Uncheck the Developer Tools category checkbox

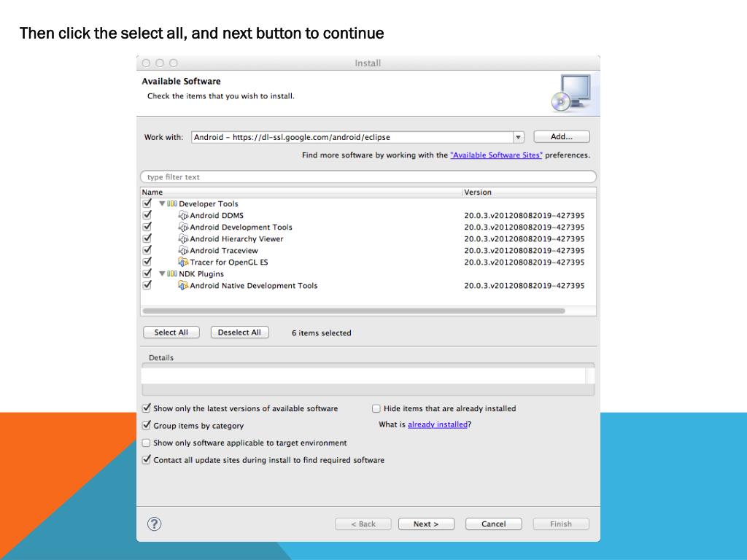point(147,203)
